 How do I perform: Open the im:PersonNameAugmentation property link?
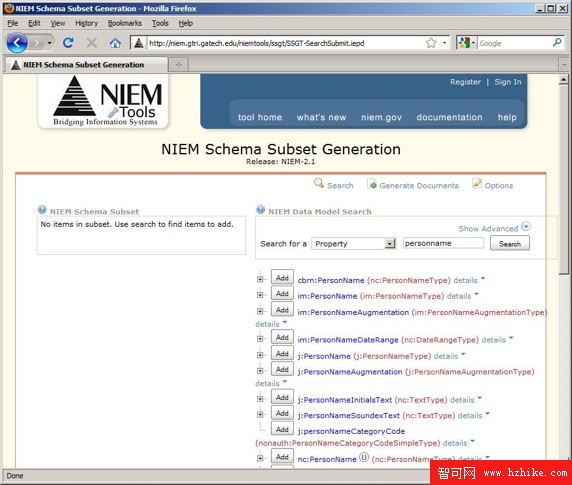pyautogui.click(x=353, y=312)
